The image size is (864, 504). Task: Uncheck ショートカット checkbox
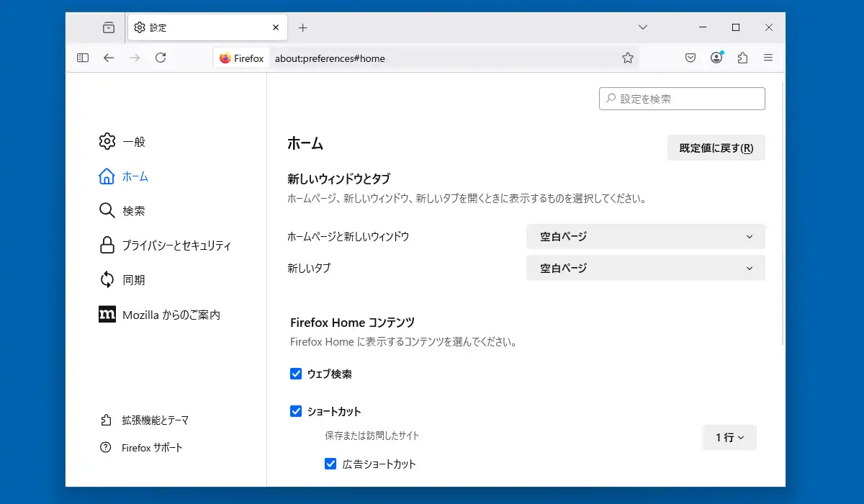point(296,411)
